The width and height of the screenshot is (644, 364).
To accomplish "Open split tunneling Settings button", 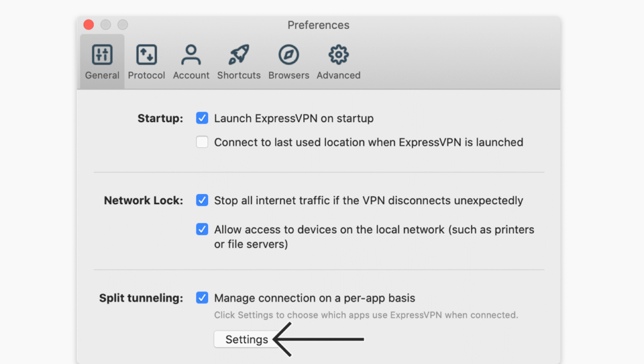I will (247, 339).
